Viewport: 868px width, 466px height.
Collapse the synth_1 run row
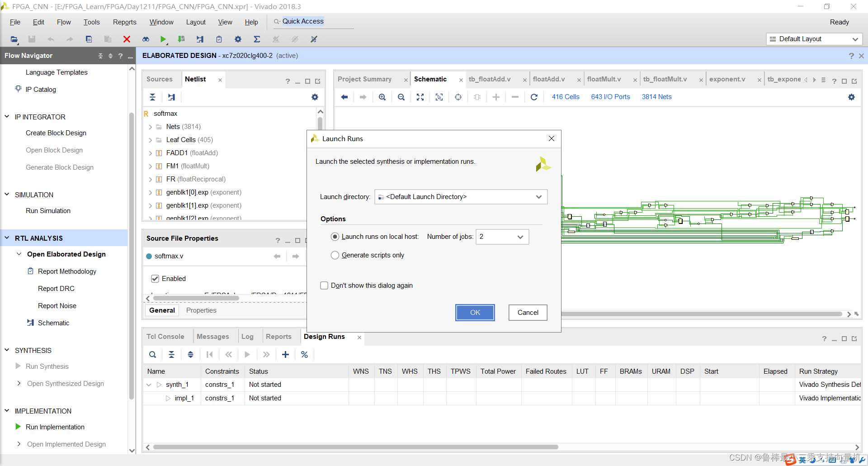pyautogui.click(x=149, y=385)
